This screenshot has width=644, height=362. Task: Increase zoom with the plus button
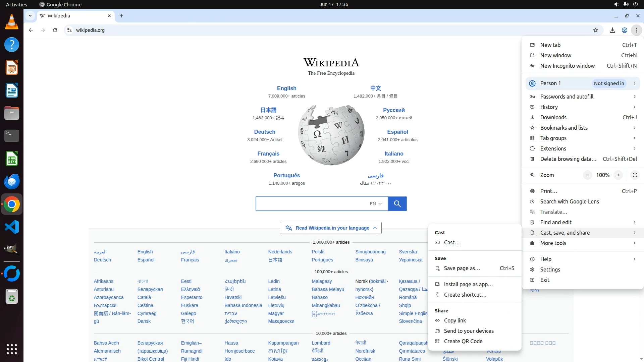point(618,175)
